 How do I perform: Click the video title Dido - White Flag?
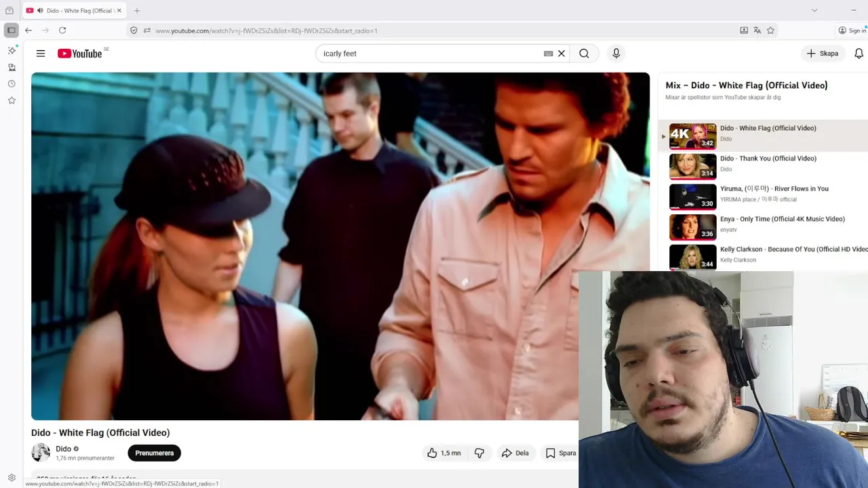pyautogui.click(x=100, y=432)
